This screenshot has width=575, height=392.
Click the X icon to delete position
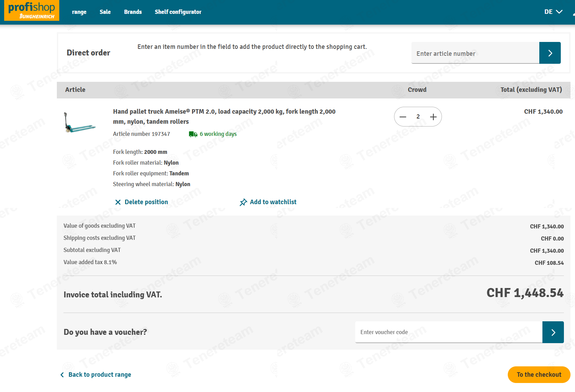click(x=118, y=202)
